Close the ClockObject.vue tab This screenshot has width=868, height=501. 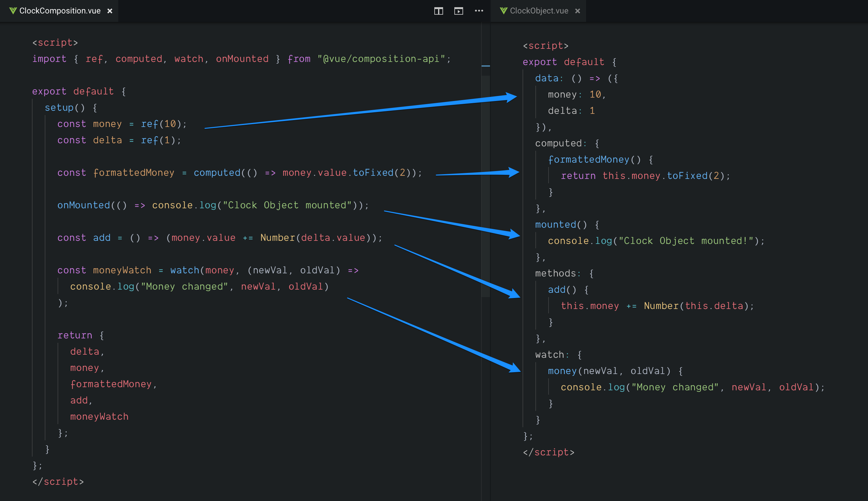578,11
